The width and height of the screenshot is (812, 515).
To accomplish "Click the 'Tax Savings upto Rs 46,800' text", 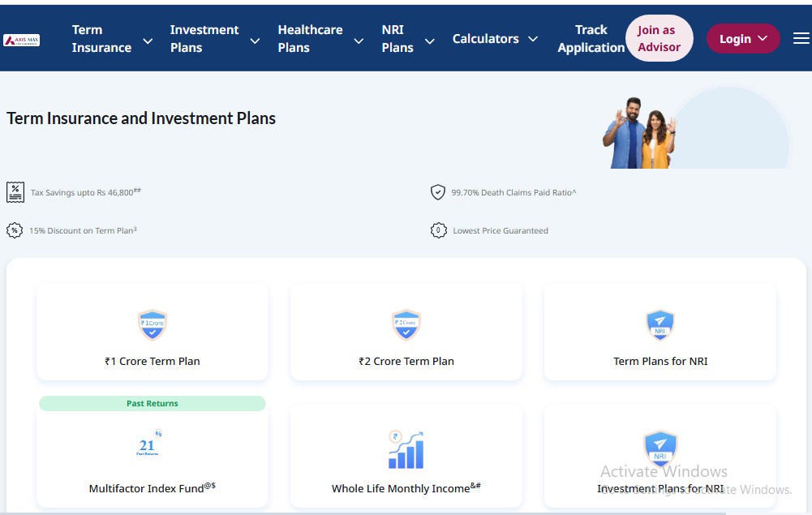I will (x=85, y=192).
